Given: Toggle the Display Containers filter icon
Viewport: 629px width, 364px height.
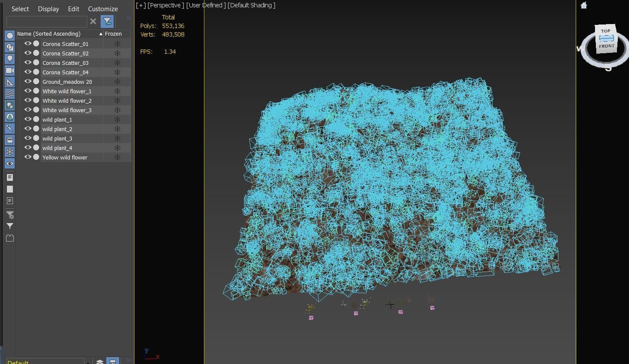Looking at the screenshot, I should (9, 140).
